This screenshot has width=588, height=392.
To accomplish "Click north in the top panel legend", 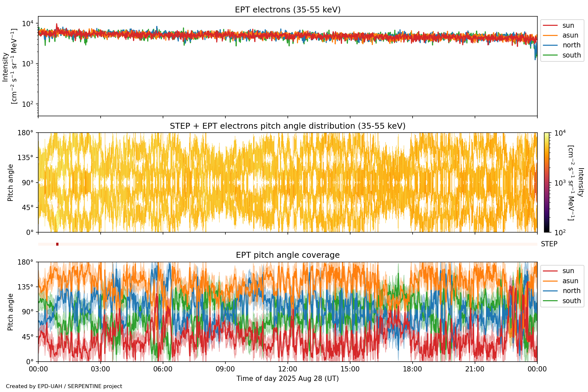I will click(x=571, y=45).
